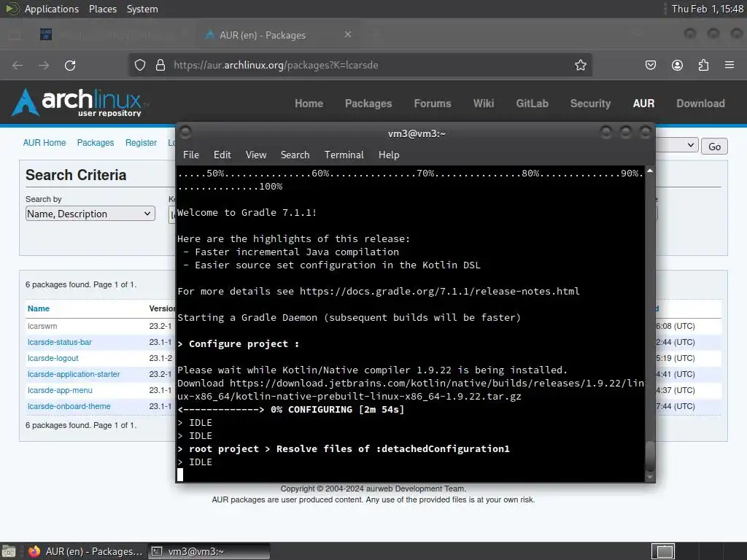Viewport: 747px width, 560px height.
Task: Click the clock showing Thu Feb 1
Action: point(707,9)
